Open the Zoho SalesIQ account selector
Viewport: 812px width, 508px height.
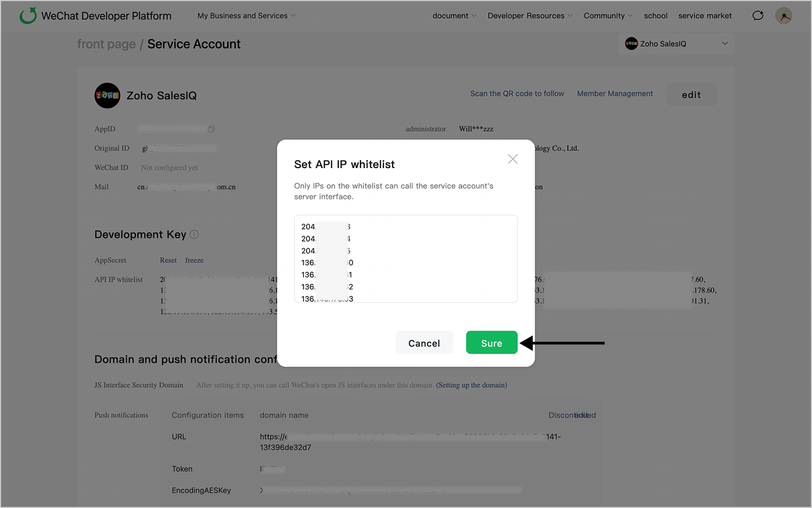click(676, 44)
